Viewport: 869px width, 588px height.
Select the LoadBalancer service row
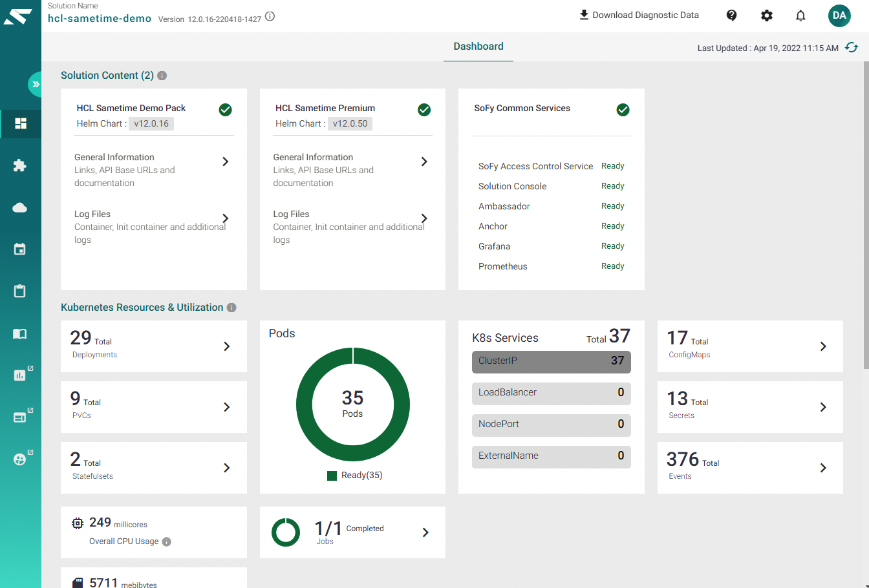click(x=552, y=394)
